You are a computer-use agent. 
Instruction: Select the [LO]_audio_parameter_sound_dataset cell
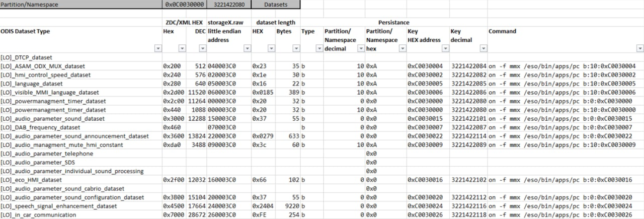81,119
